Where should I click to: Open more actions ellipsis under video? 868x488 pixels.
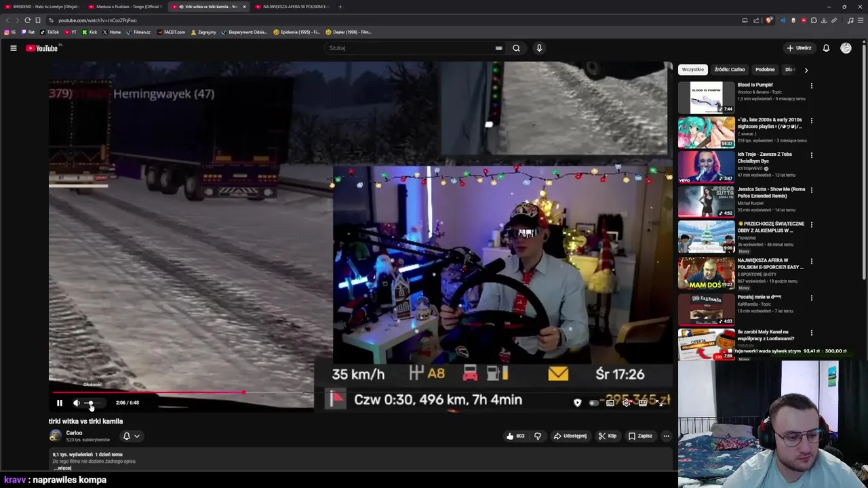click(667, 436)
